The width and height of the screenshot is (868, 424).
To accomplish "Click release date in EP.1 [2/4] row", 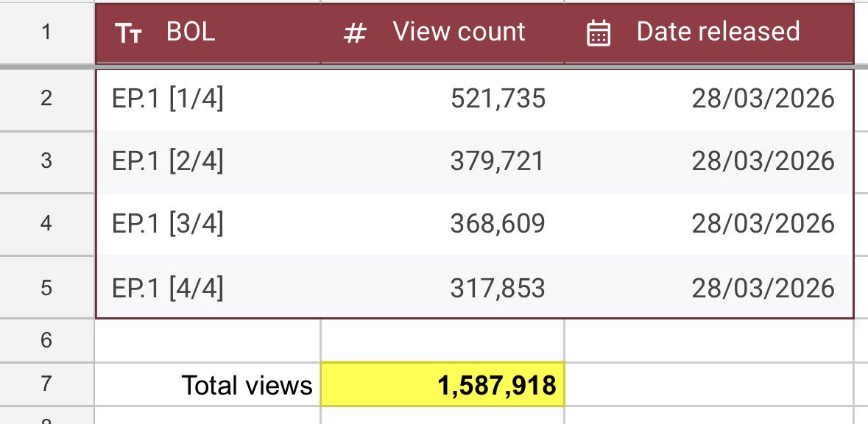I will click(x=709, y=162).
